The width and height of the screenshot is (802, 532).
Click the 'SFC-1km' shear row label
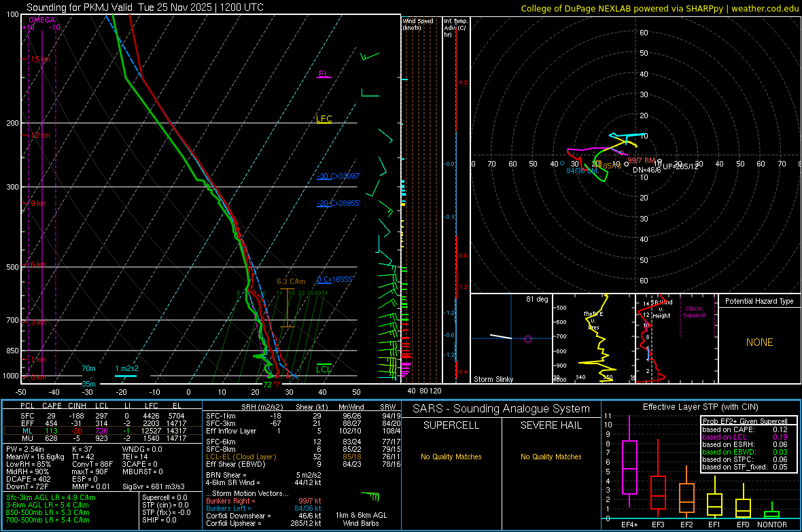220,416
